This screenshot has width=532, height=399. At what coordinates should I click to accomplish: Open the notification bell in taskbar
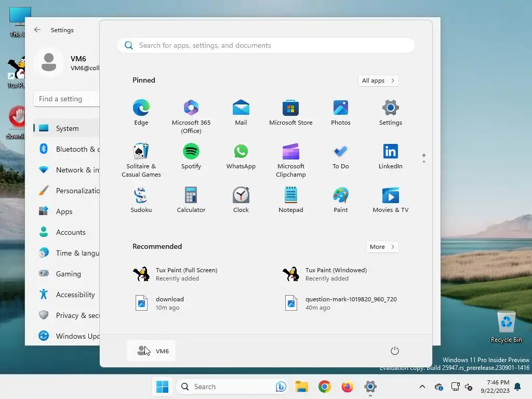pyautogui.click(x=517, y=387)
